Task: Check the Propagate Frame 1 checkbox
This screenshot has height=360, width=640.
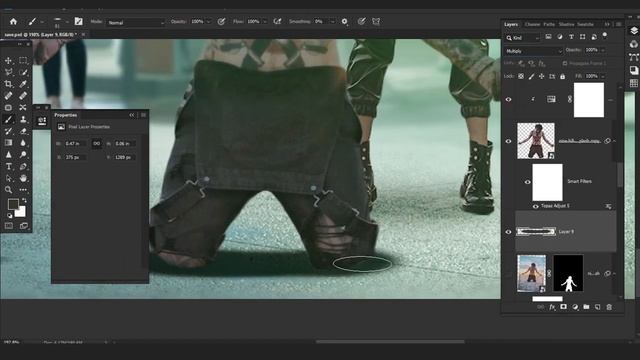Action: [x=565, y=63]
